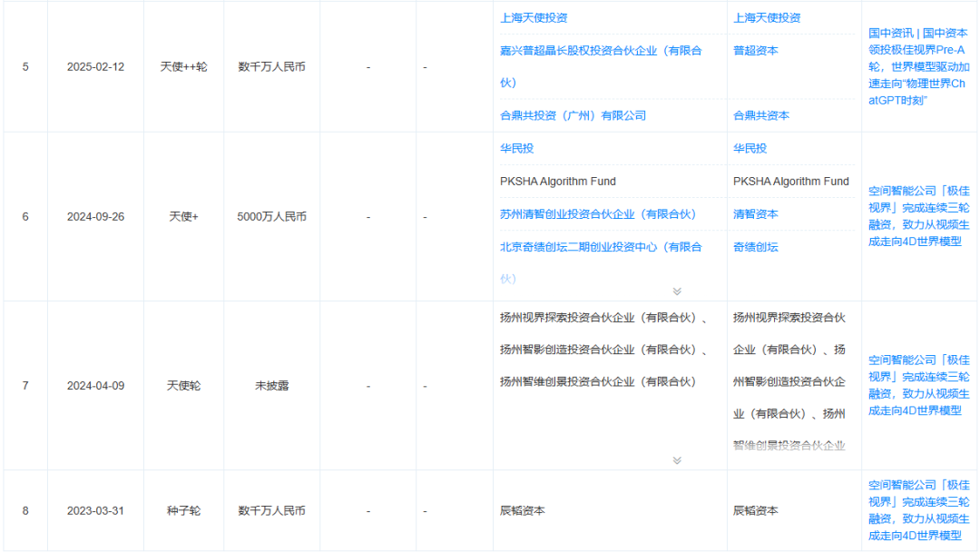Select date 2024-09-26

tap(95, 217)
